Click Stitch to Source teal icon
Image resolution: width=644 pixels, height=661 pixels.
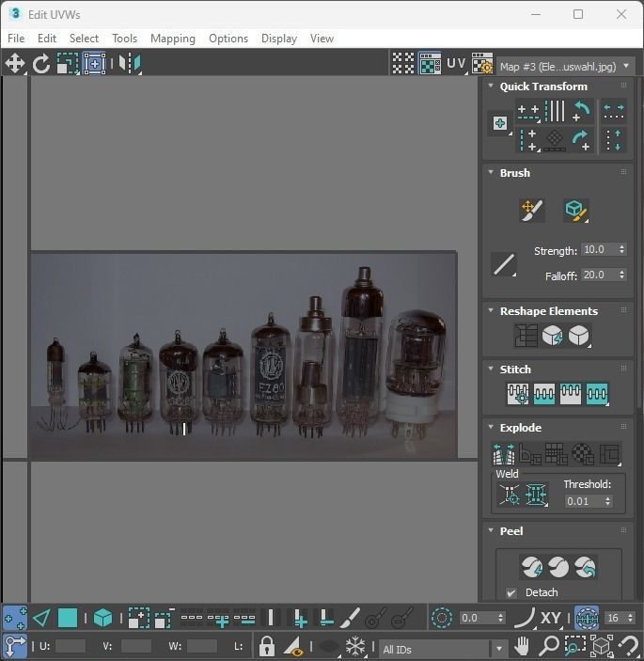[544, 394]
